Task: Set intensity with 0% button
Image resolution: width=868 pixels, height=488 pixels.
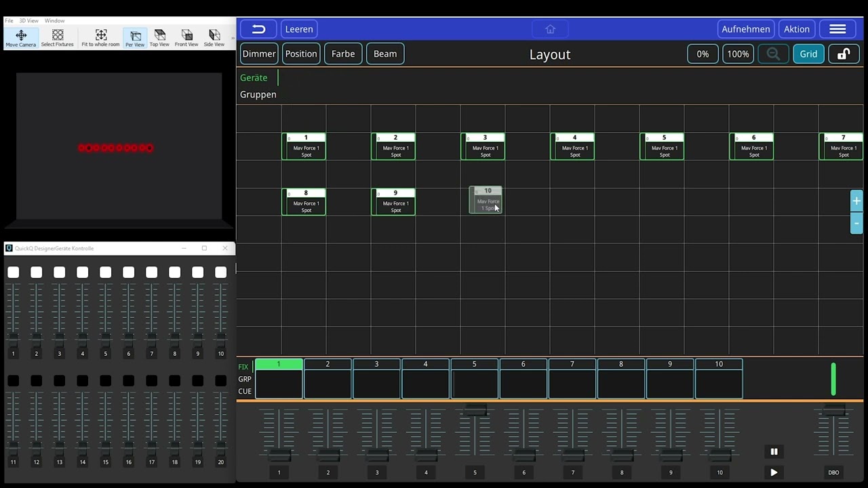Action: (703, 54)
